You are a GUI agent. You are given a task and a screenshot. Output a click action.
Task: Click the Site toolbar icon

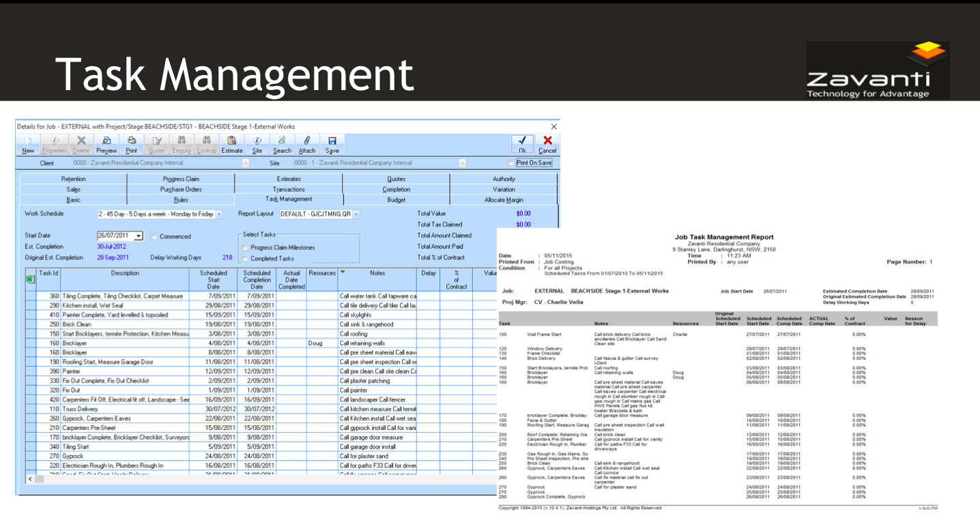pos(257,144)
